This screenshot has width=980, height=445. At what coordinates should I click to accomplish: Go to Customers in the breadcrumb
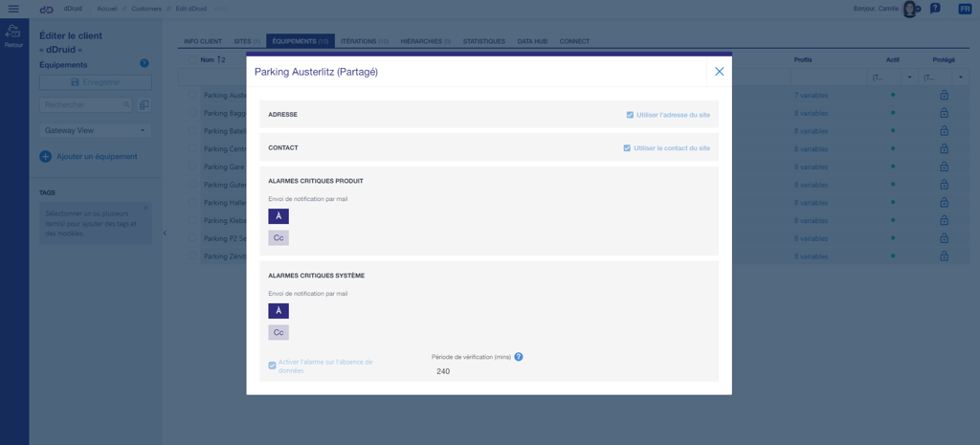click(146, 9)
